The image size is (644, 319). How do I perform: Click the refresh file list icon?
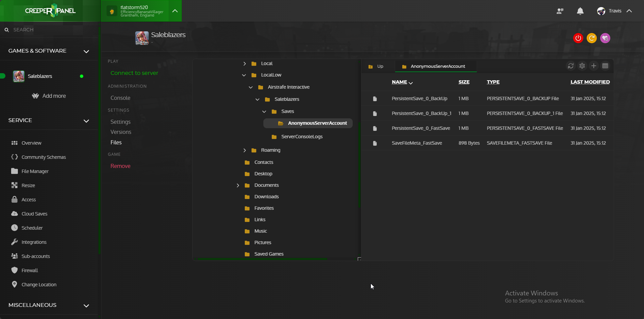[x=571, y=66]
